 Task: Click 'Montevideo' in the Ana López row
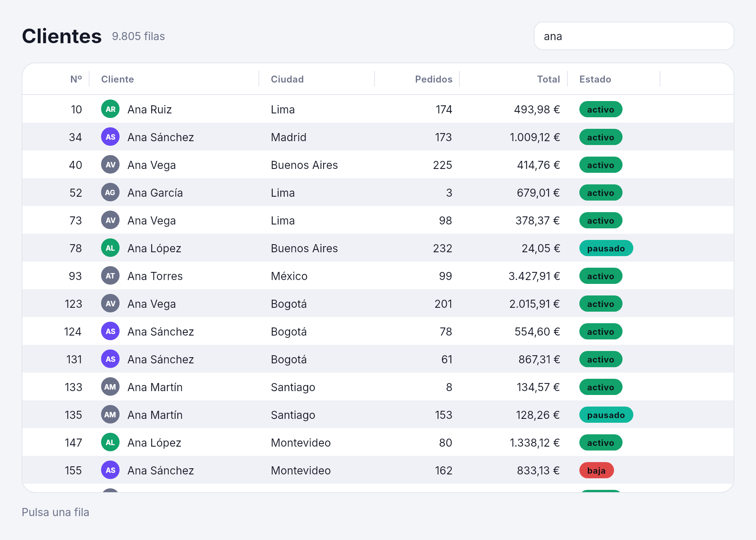pos(300,443)
